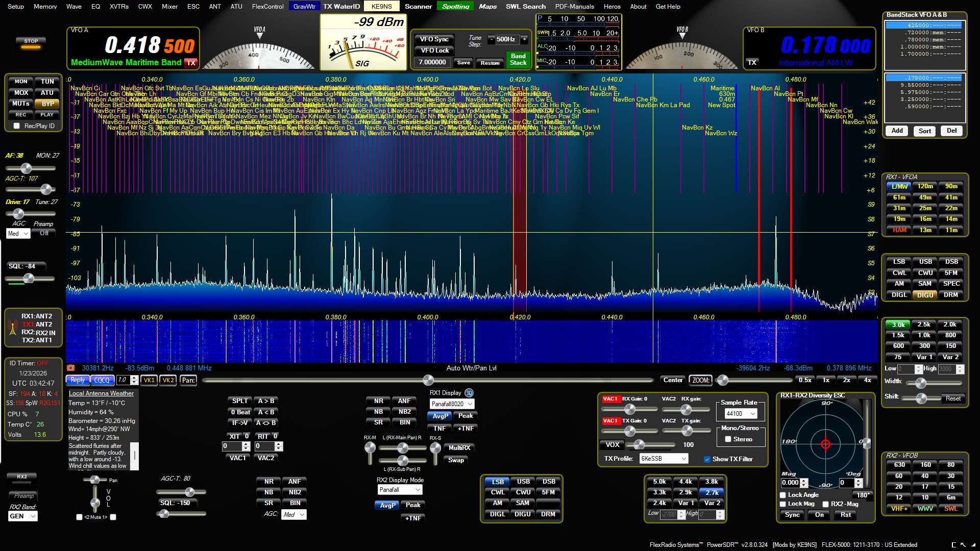Image resolution: width=980 pixels, height=551 pixels.
Task: Enable the Stereo checkbox
Action: (x=728, y=439)
